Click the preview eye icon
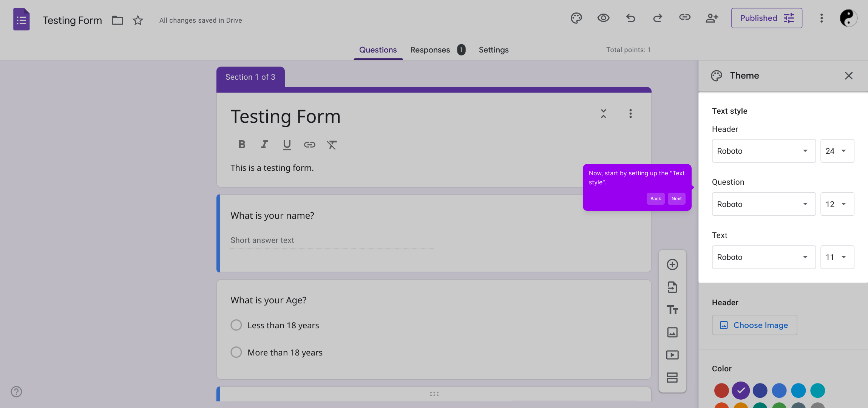Image resolution: width=868 pixels, height=408 pixels. click(x=603, y=18)
